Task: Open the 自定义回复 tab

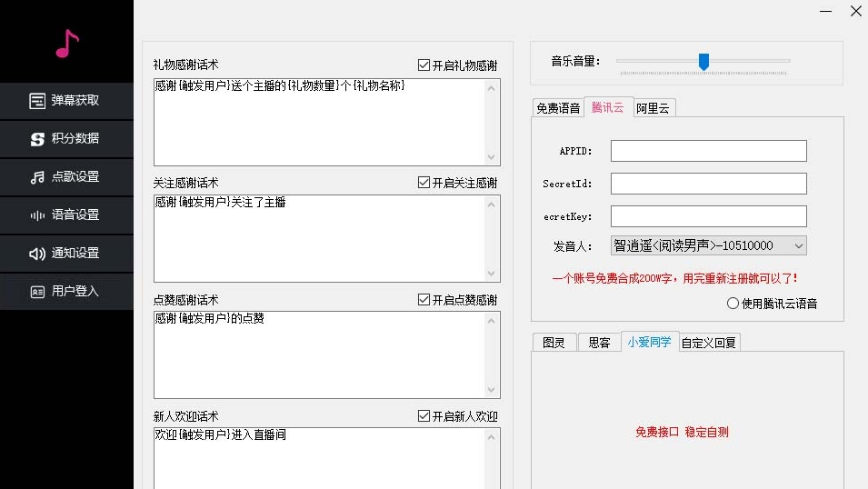Action: point(710,343)
